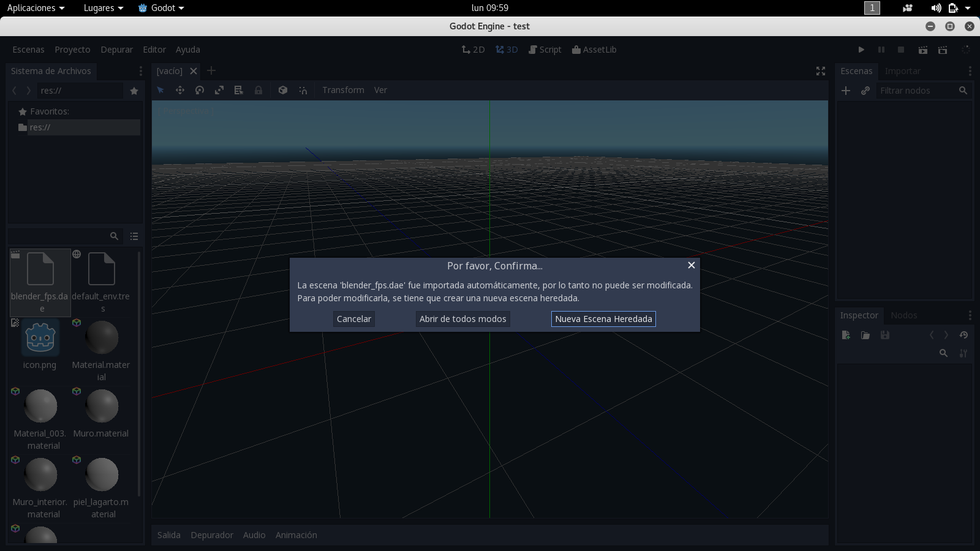The height and width of the screenshot is (551, 980).
Task: Open Animación bottom panel
Action: (x=296, y=535)
